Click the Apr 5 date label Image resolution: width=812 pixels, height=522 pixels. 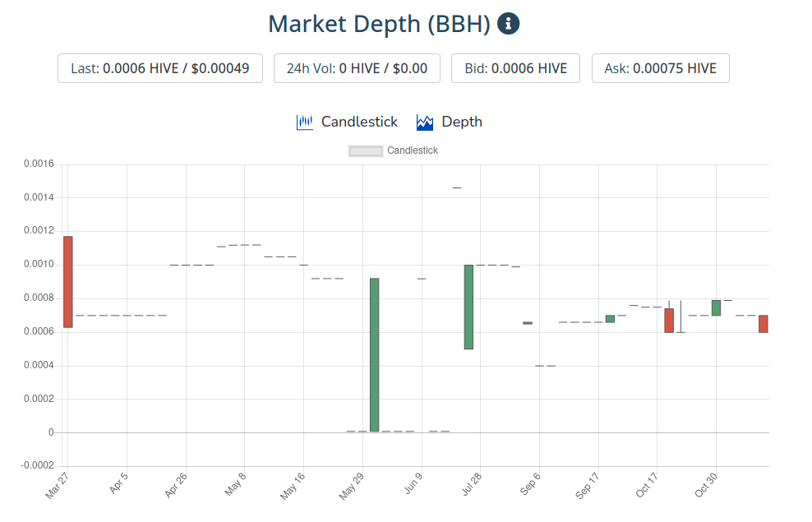[x=118, y=483]
